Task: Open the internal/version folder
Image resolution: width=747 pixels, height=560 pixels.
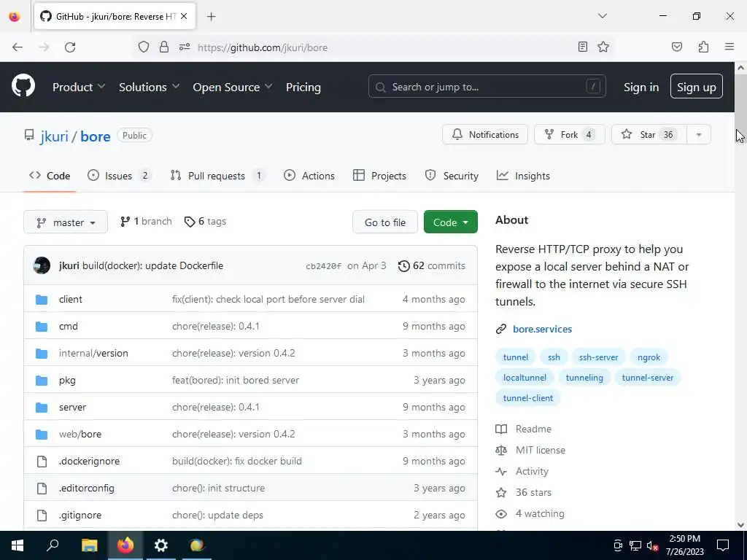Action: (93, 354)
